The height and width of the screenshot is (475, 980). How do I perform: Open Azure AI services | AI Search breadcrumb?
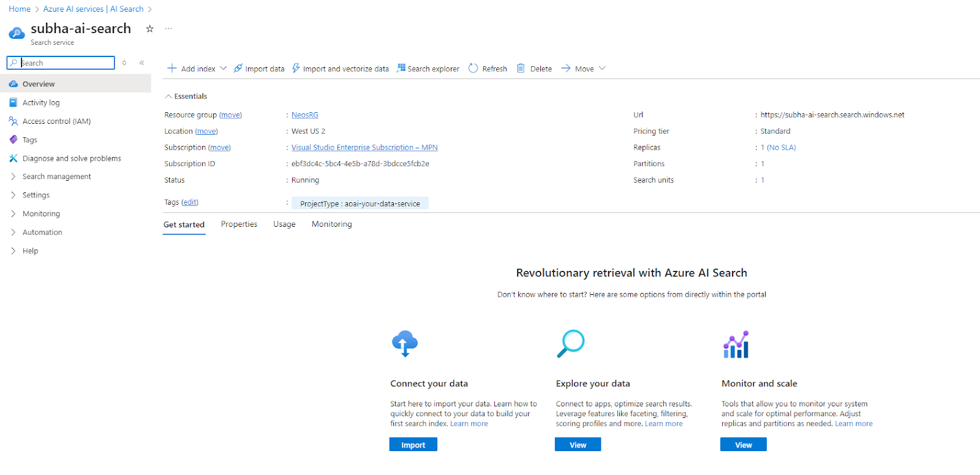pyautogui.click(x=94, y=9)
